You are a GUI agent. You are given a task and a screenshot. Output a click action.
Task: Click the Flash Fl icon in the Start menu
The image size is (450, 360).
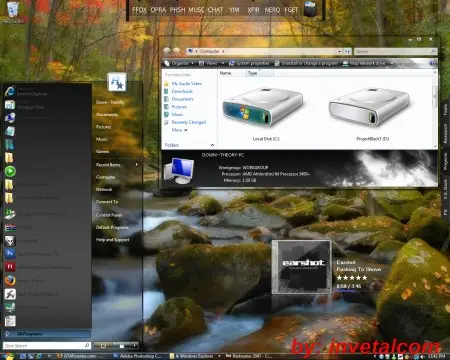(x=10, y=267)
